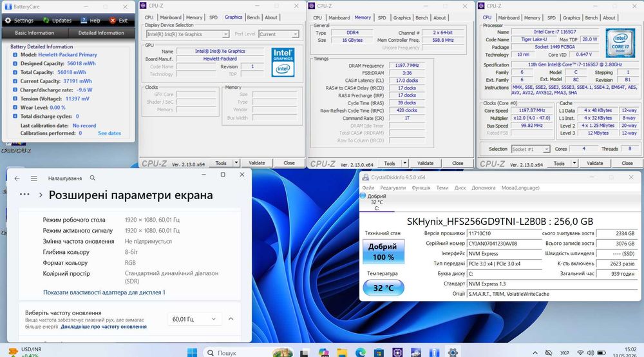Open volume control from system tray
This screenshot has height=357, width=644.
pyautogui.click(x=590, y=352)
